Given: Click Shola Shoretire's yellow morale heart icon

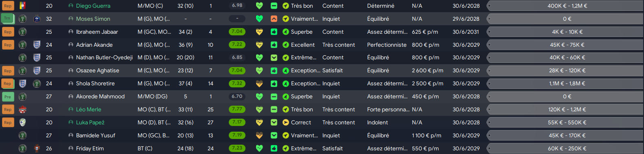Looking at the screenshot, I should pos(259,83).
